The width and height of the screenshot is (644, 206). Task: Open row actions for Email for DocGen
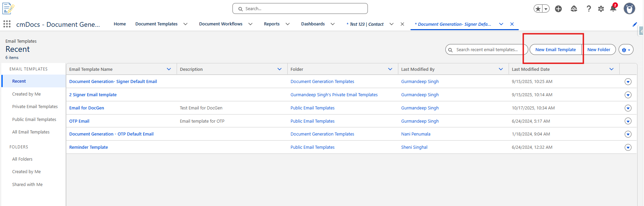pos(628,108)
